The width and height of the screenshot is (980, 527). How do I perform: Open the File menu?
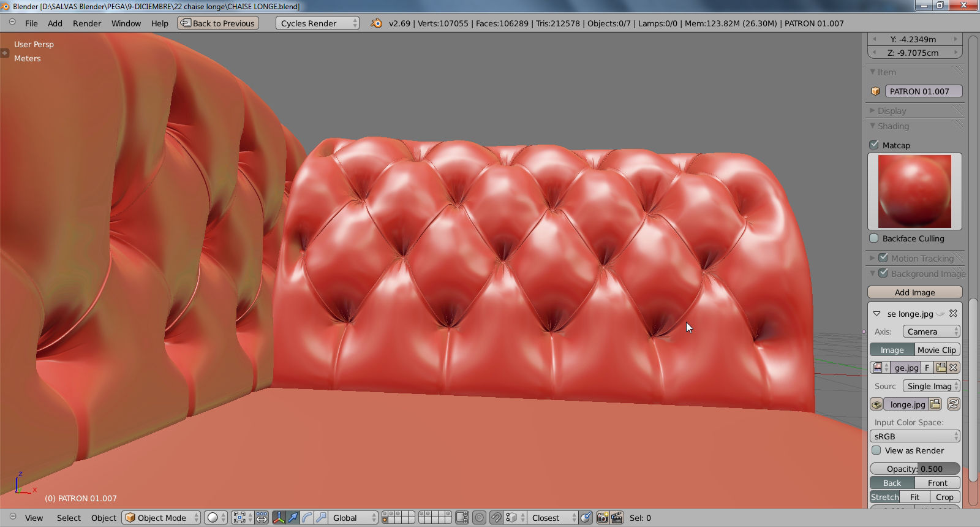(x=31, y=23)
